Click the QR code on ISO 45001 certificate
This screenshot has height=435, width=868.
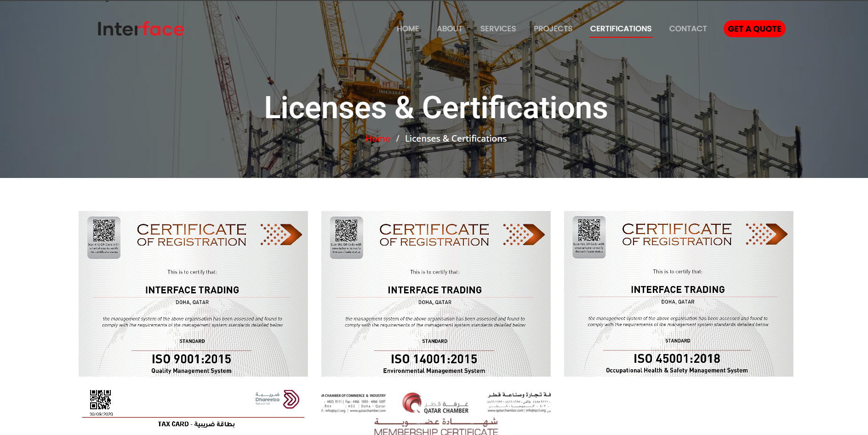(x=589, y=230)
